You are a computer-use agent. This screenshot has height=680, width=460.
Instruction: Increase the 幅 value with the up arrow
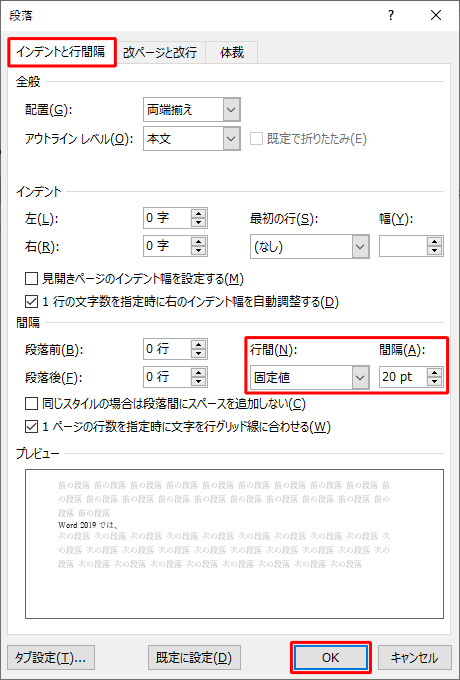click(x=434, y=242)
